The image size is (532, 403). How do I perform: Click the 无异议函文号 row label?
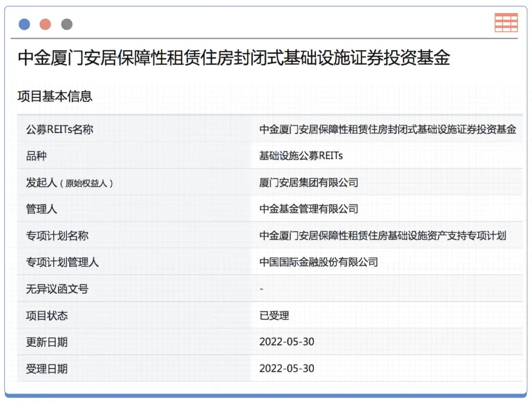click(57, 289)
